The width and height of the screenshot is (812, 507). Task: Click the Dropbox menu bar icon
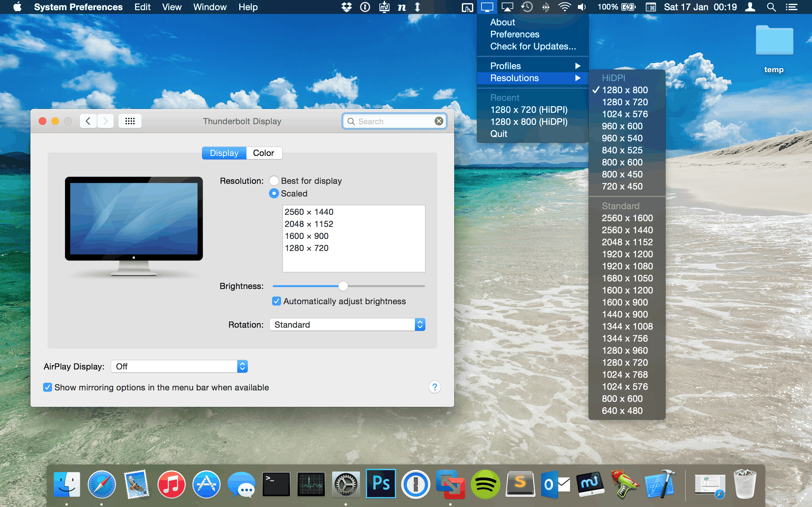tap(346, 7)
